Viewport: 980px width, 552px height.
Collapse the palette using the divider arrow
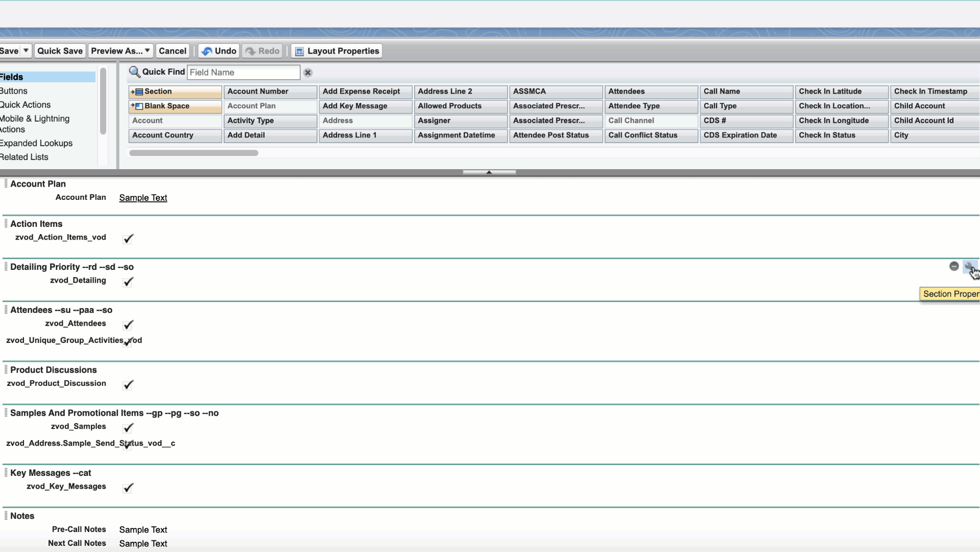point(489,173)
